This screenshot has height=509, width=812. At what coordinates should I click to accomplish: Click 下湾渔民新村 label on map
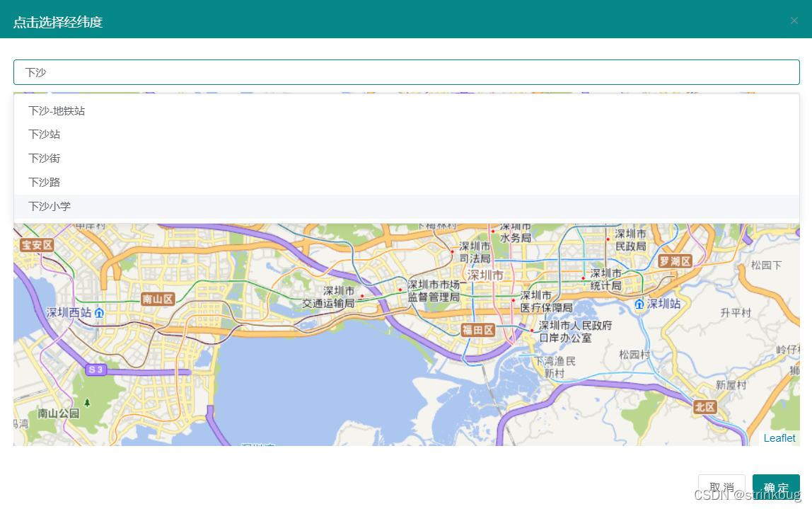[x=555, y=367]
